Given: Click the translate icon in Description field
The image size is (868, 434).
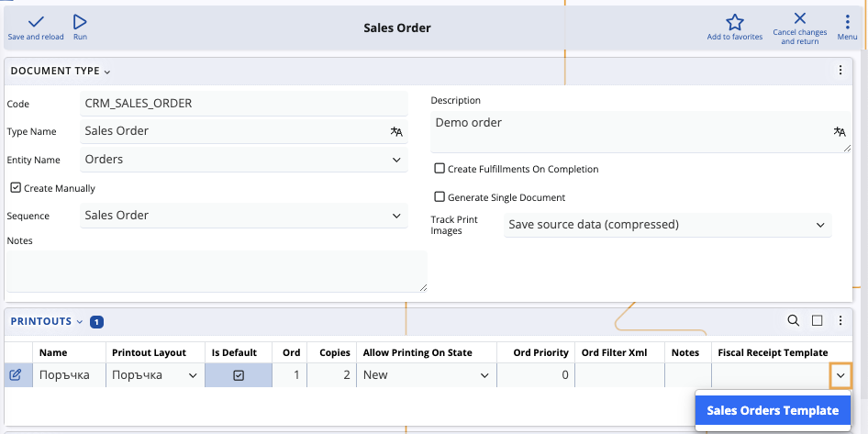Looking at the screenshot, I should 839,132.
